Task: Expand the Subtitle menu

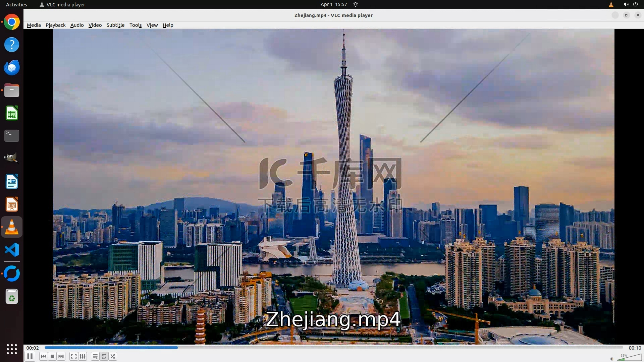Action: [115, 25]
